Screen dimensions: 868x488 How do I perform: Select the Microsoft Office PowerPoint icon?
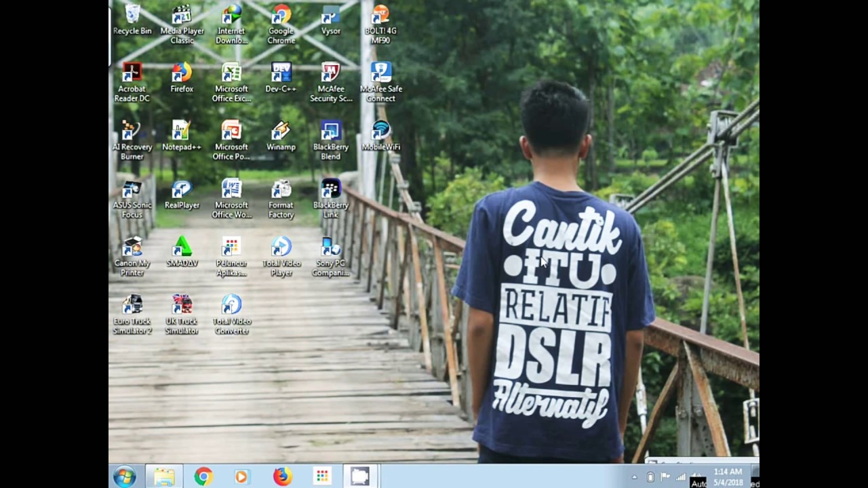(231, 140)
